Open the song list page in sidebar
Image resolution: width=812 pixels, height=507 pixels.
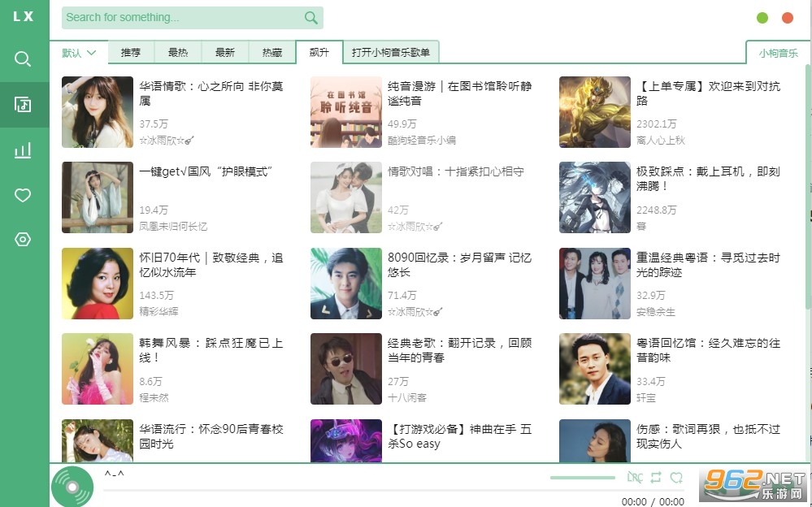point(24,105)
